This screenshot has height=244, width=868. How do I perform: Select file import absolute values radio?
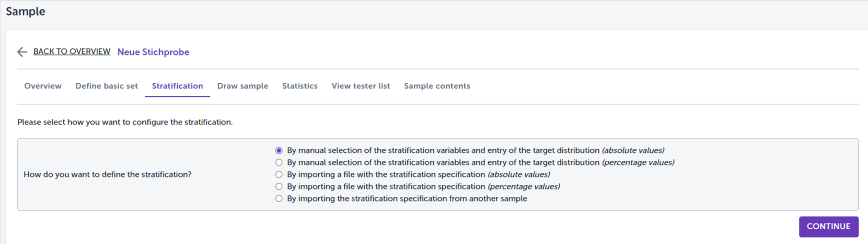(x=279, y=175)
